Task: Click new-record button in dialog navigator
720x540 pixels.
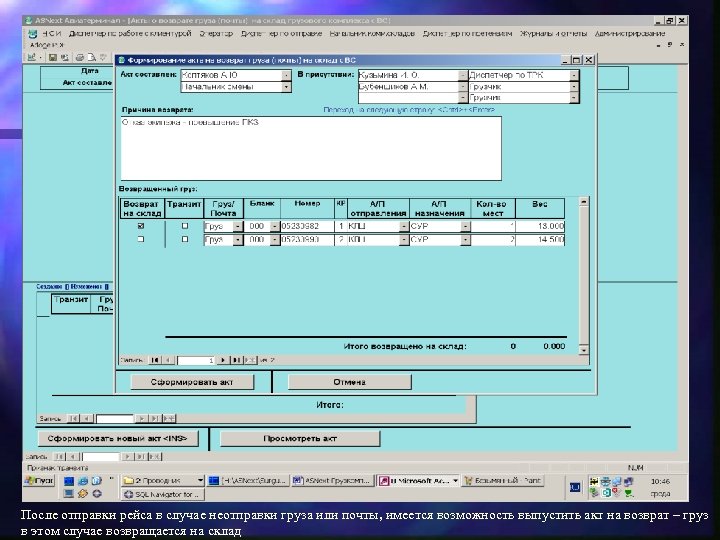Action: (x=249, y=360)
